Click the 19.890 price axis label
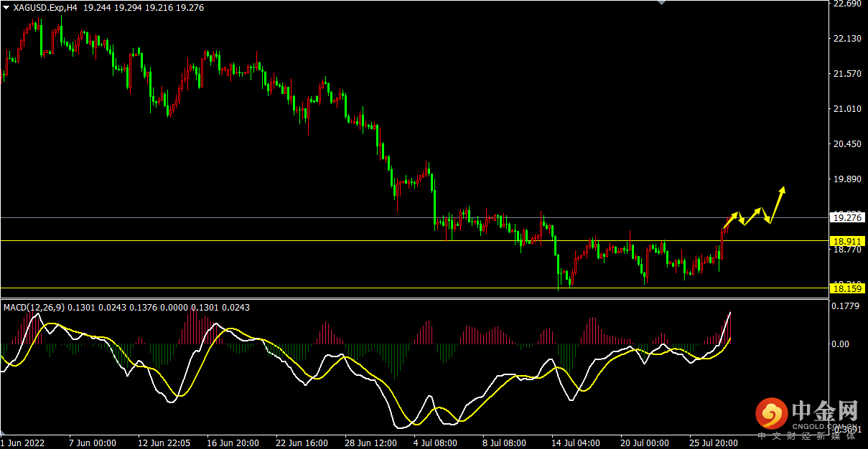Screen dimensions: 868x449 (847, 179)
